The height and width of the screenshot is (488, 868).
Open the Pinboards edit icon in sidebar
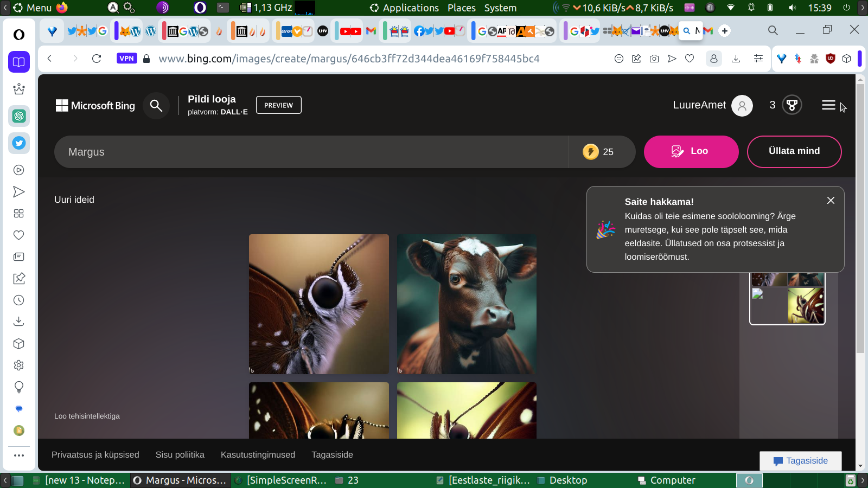tap(19, 279)
